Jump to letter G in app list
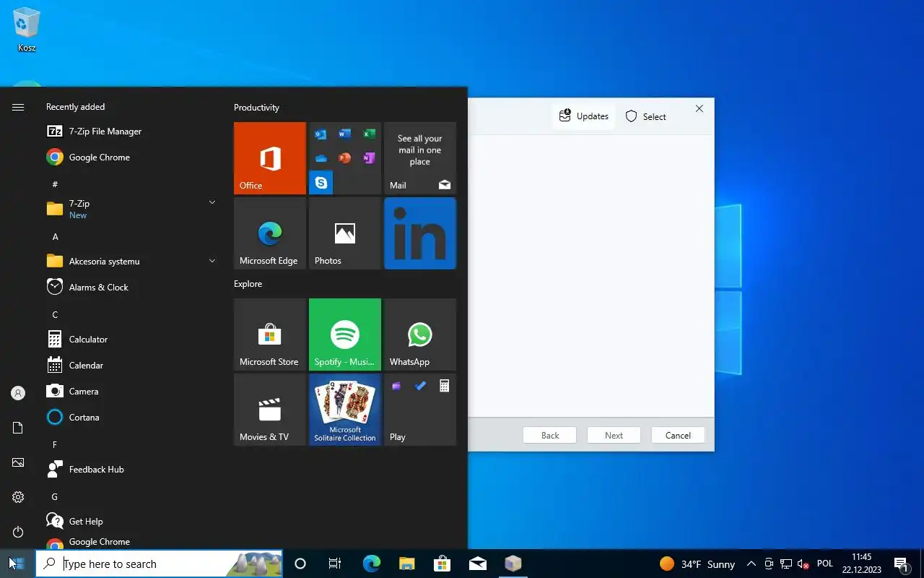Screen dimensions: 924x578 55,497
